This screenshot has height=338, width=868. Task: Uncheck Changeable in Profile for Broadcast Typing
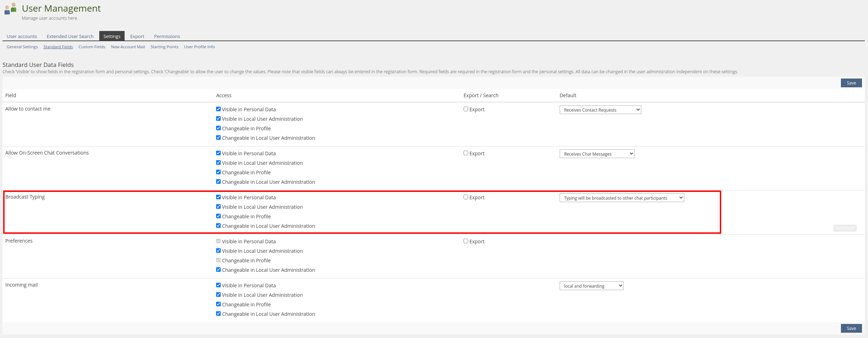point(218,216)
